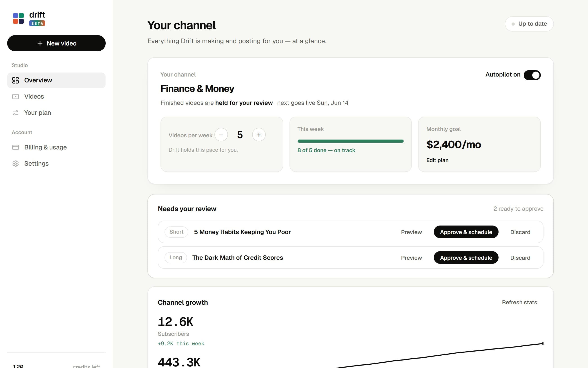Approve & schedule 5 Money Habits video
This screenshot has width=588, height=368.
coord(466,232)
